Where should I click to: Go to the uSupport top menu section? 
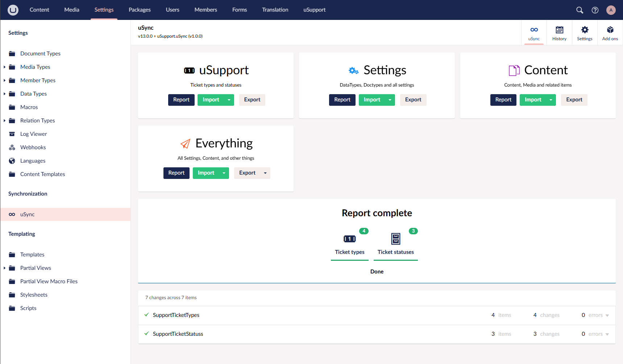(x=314, y=10)
